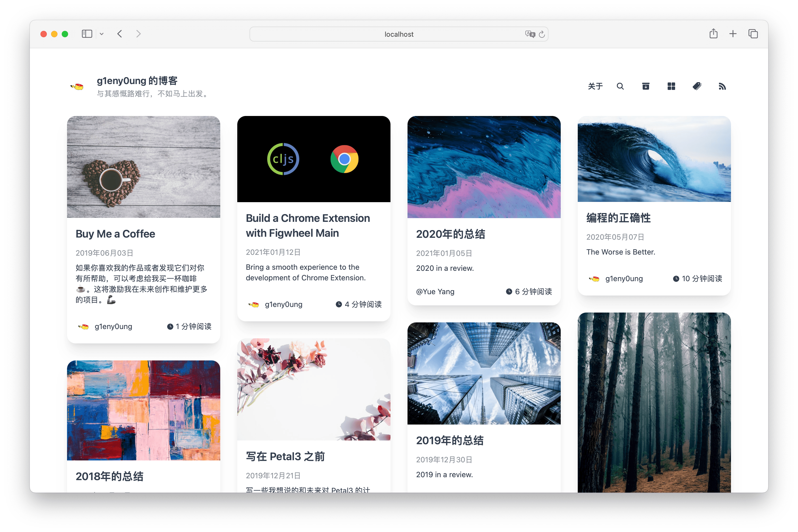The image size is (798, 532).
Task: Open the archive box icon
Action: 646,86
